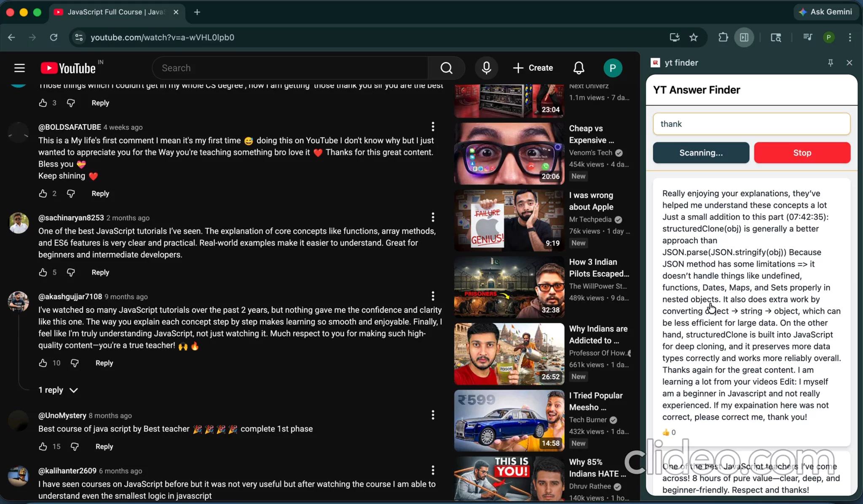
Task: Like the comment by @BOLDSAFATUBE
Action: [43, 193]
